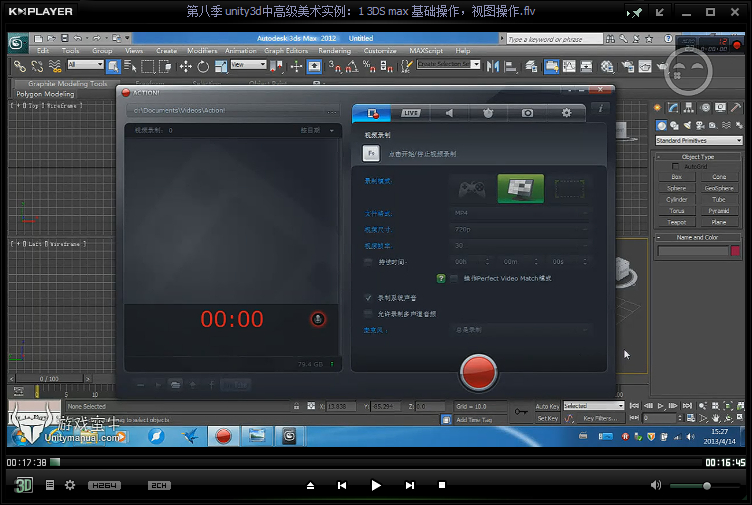The image size is (752, 505).
Task: Open Action! settings gear tab
Action: point(566,113)
